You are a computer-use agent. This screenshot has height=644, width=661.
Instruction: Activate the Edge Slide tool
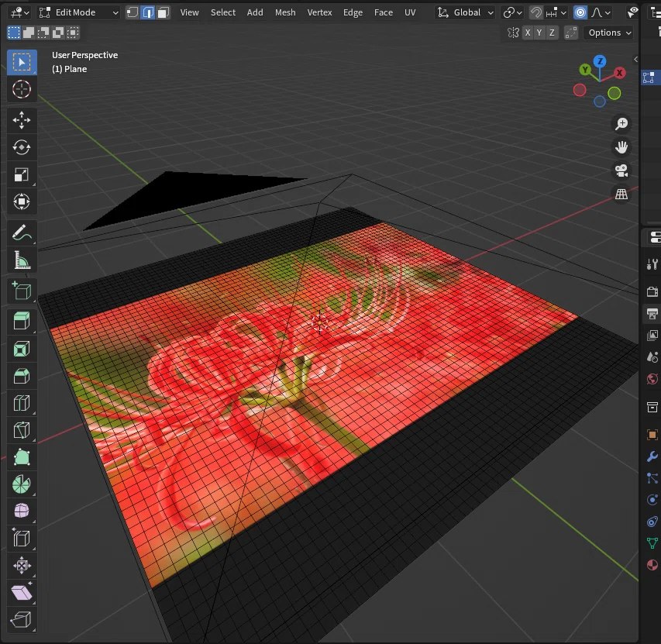(x=22, y=538)
